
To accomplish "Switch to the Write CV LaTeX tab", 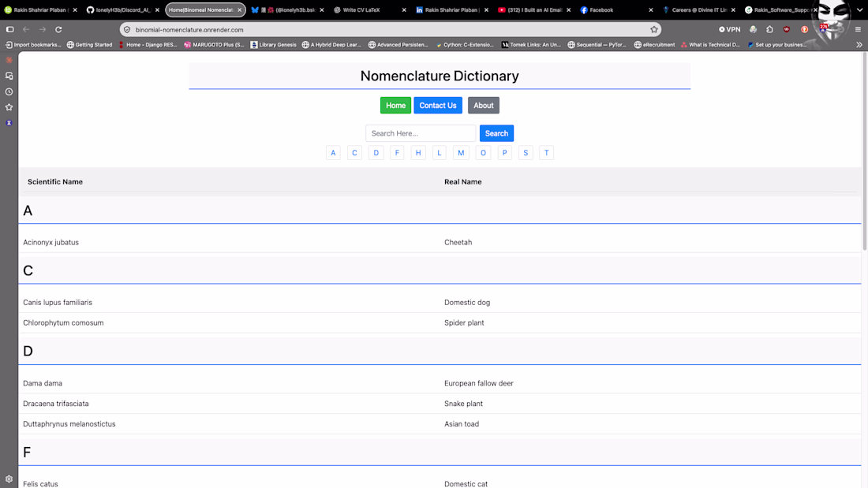I will [370, 10].
